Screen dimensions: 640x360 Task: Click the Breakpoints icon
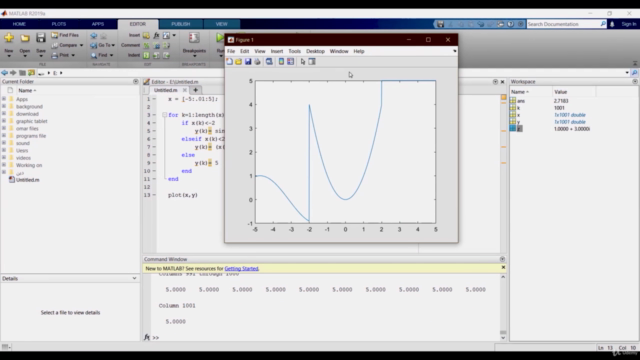(x=194, y=38)
